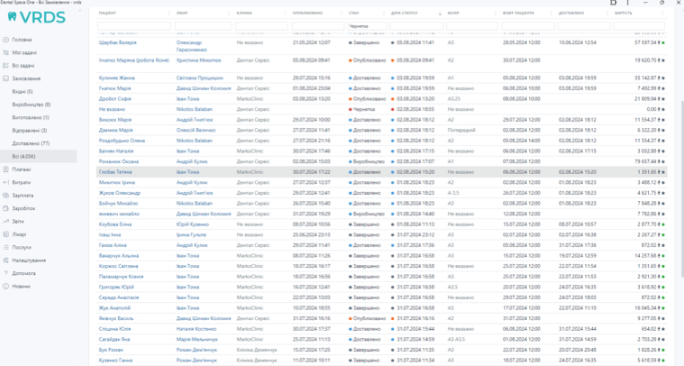
Task: Click the Допомога question mark icon
Action: tap(6, 273)
